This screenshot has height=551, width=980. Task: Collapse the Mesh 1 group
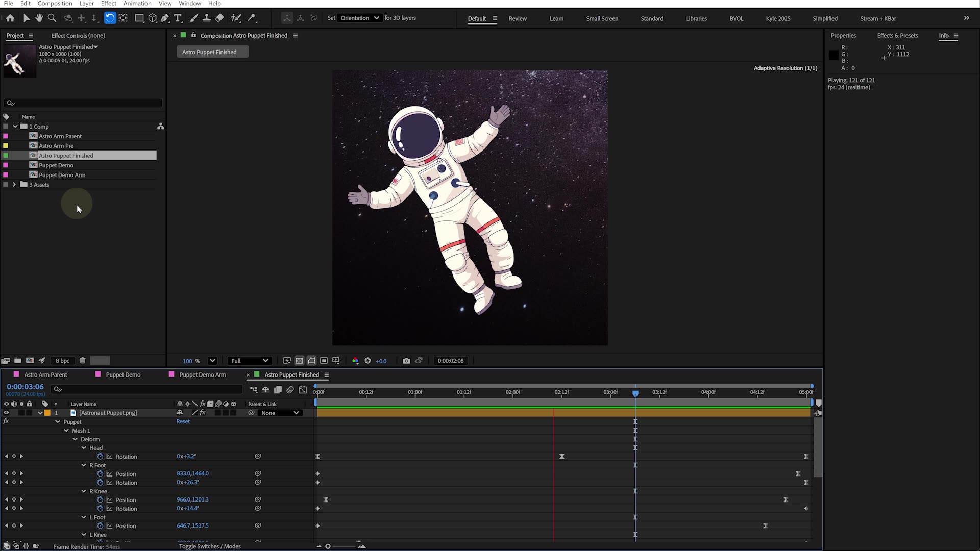click(x=66, y=431)
